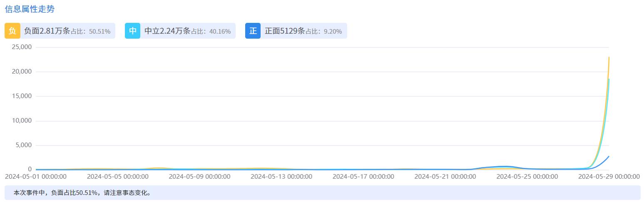Screen dimensions: 644x202
Task: Click the 2024-05-25 00:00:00 axis label
Action: (527, 177)
